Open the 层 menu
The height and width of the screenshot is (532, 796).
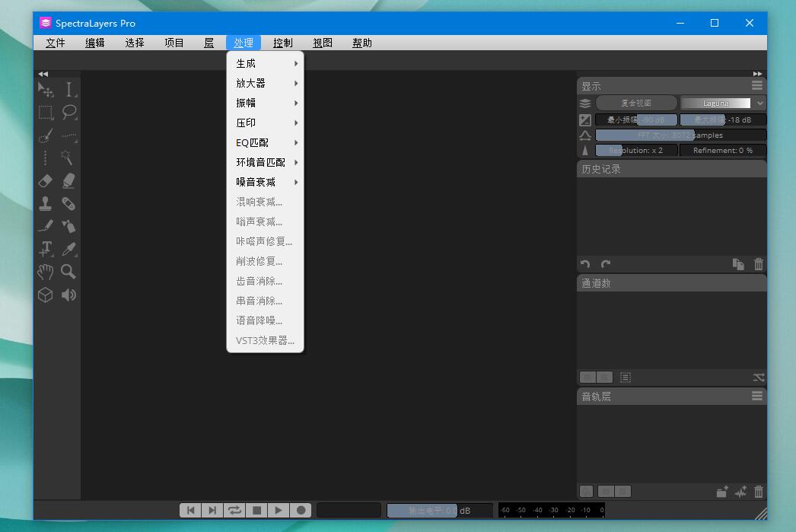click(x=209, y=43)
